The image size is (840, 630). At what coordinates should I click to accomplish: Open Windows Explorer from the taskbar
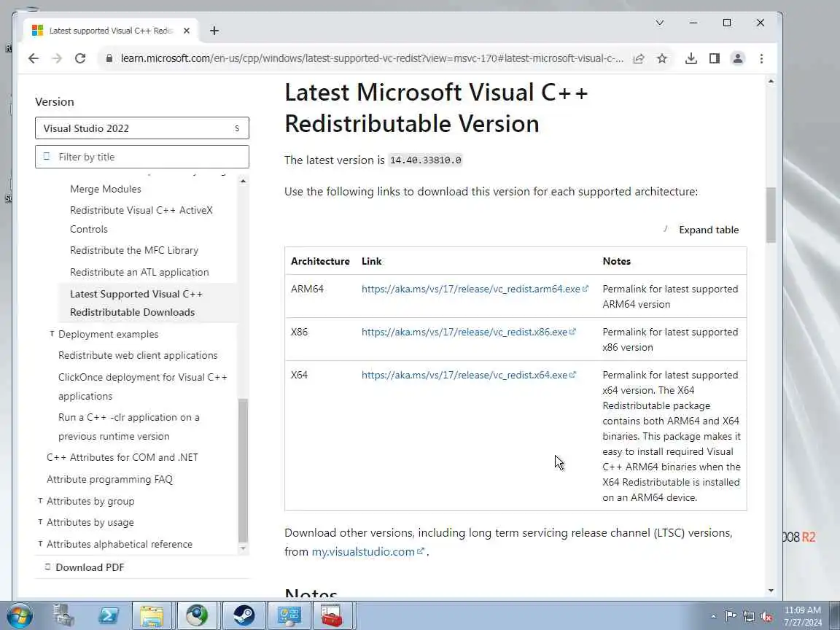[x=152, y=615]
